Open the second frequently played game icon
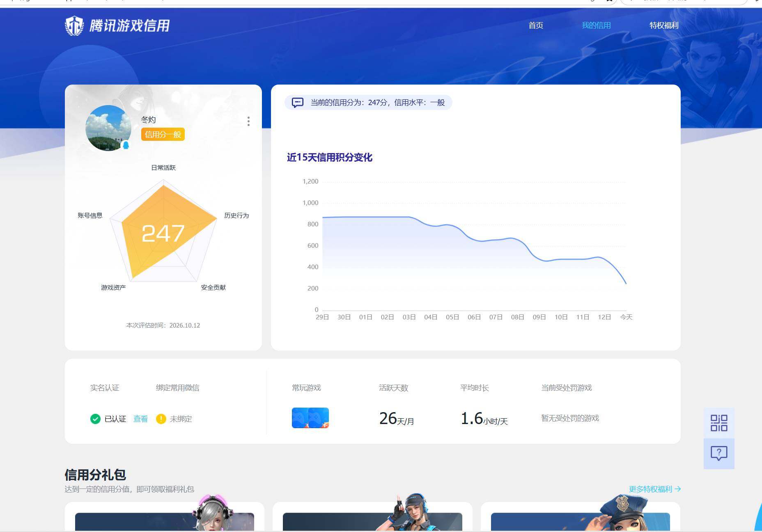 [319, 418]
